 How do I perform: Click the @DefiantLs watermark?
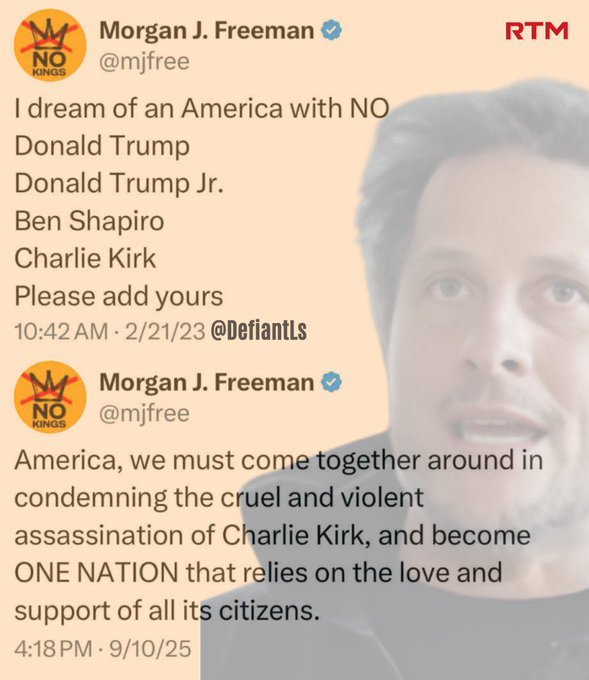pos(259,331)
